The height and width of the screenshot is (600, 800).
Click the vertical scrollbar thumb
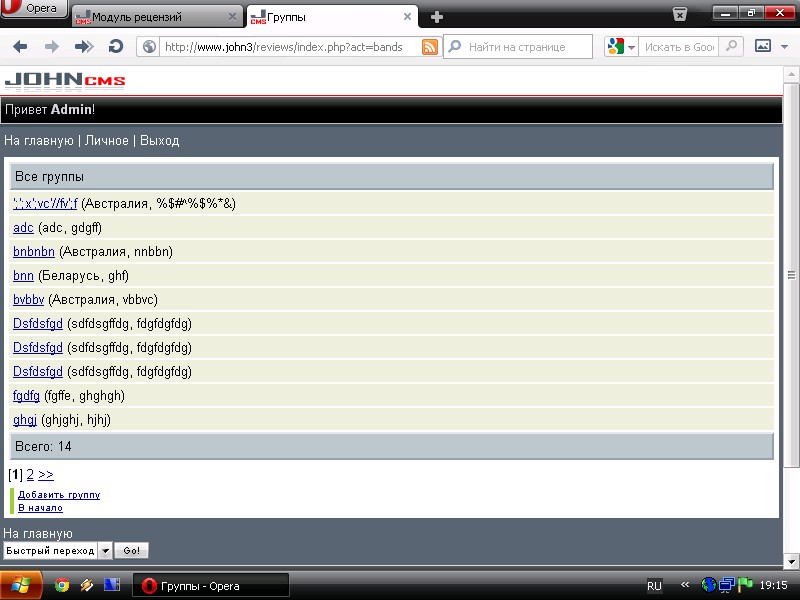pos(791,276)
